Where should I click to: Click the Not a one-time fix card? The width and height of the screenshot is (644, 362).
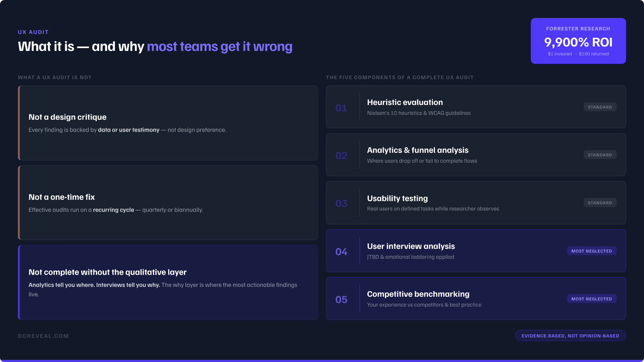(x=168, y=203)
